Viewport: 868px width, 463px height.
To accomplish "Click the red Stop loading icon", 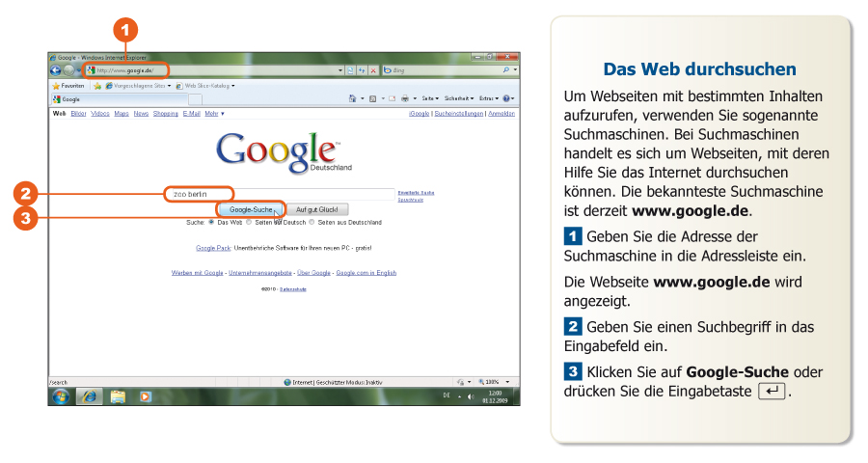I will pos(372,70).
